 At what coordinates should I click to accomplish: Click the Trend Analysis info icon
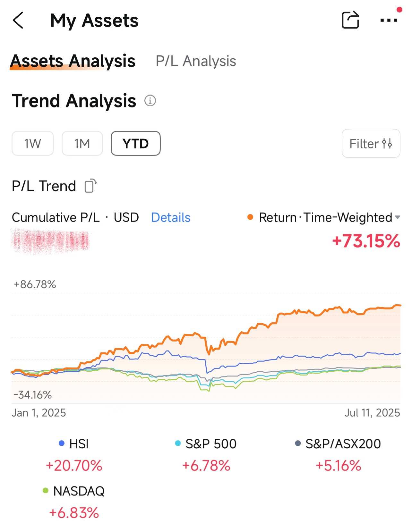[x=150, y=101]
